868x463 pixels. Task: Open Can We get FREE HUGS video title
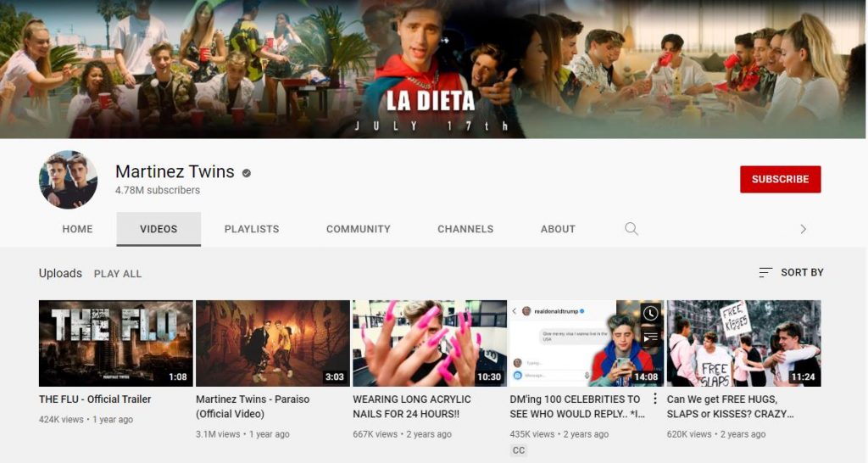click(x=730, y=406)
